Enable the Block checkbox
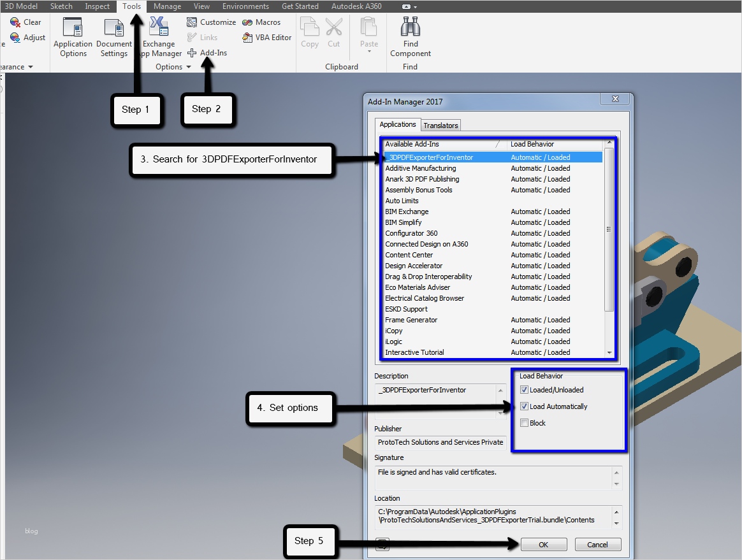 pos(524,423)
